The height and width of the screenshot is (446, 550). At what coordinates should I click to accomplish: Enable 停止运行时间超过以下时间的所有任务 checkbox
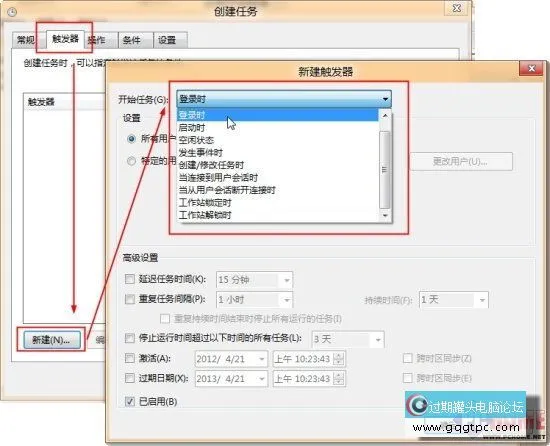pos(130,338)
